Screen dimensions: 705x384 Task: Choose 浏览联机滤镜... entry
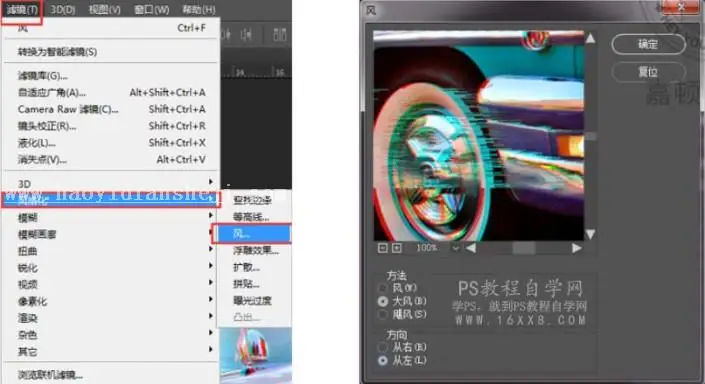point(111,374)
